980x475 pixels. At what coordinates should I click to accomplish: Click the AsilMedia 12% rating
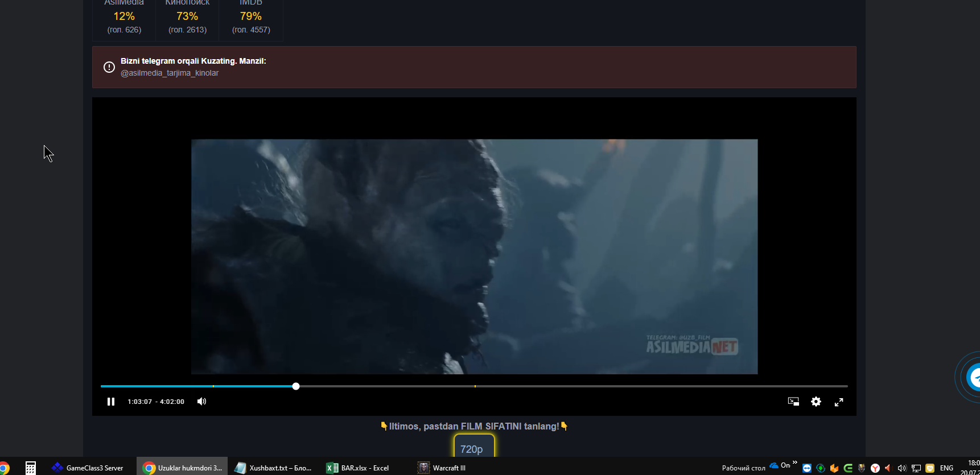[x=124, y=16]
